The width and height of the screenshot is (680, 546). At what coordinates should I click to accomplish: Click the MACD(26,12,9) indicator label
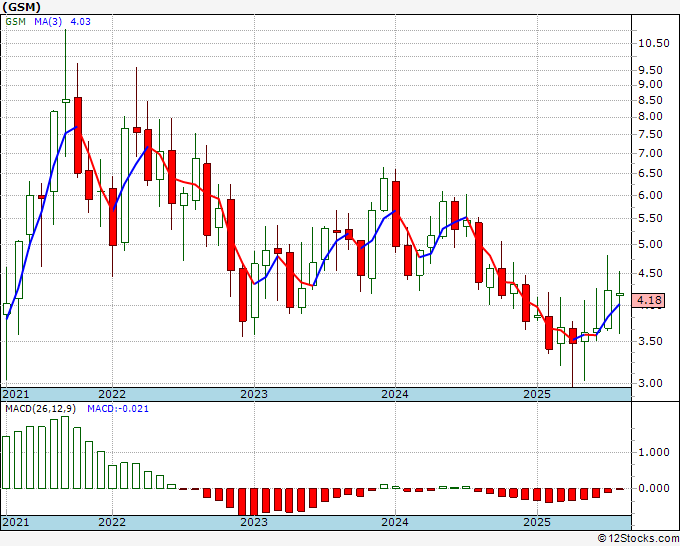click(x=41, y=409)
